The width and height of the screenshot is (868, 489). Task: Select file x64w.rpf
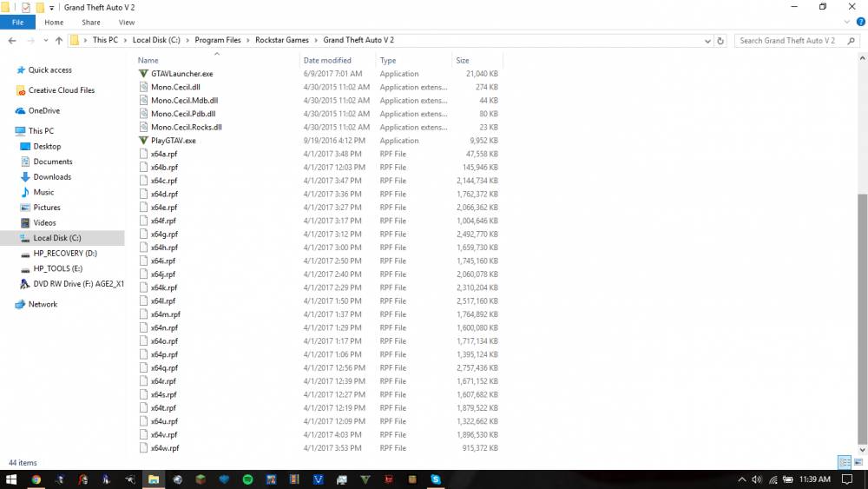(165, 448)
